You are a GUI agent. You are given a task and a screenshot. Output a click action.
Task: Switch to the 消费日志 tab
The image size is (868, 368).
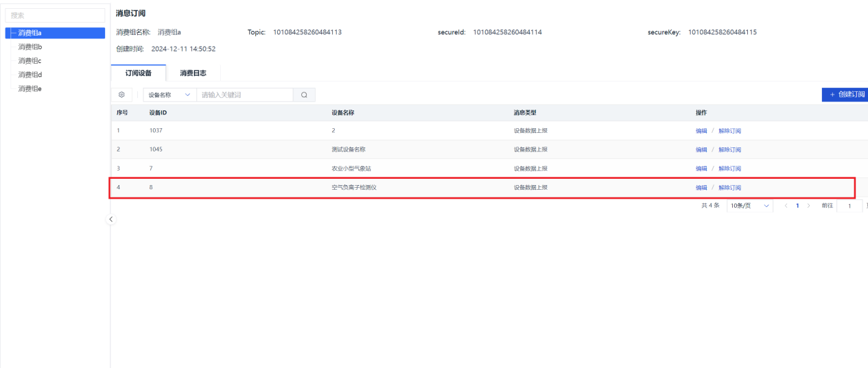click(x=193, y=73)
